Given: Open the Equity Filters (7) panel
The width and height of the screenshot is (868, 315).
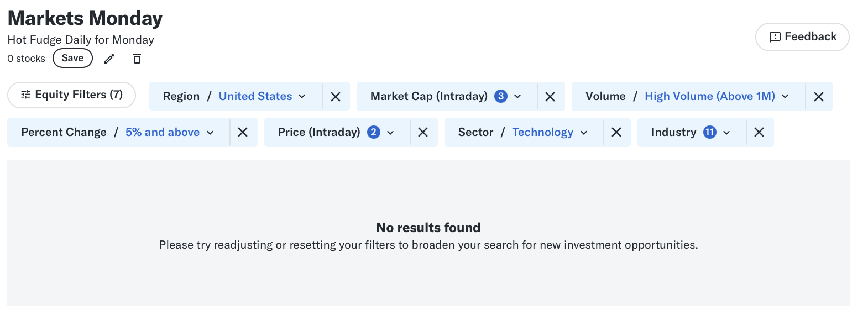Looking at the screenshot, I should (x=71, y=95).
